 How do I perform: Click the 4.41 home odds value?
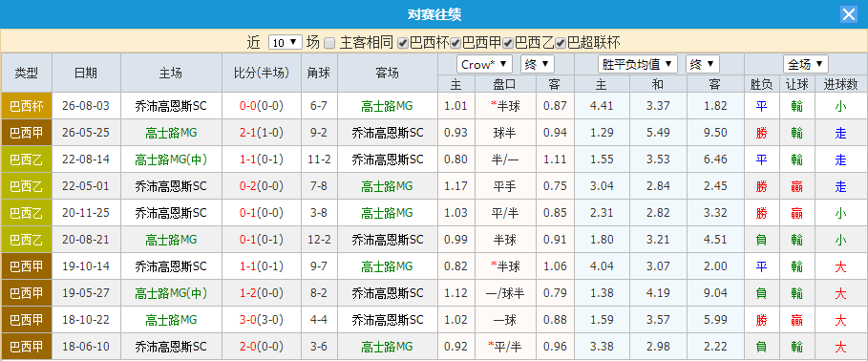(603, 106)
